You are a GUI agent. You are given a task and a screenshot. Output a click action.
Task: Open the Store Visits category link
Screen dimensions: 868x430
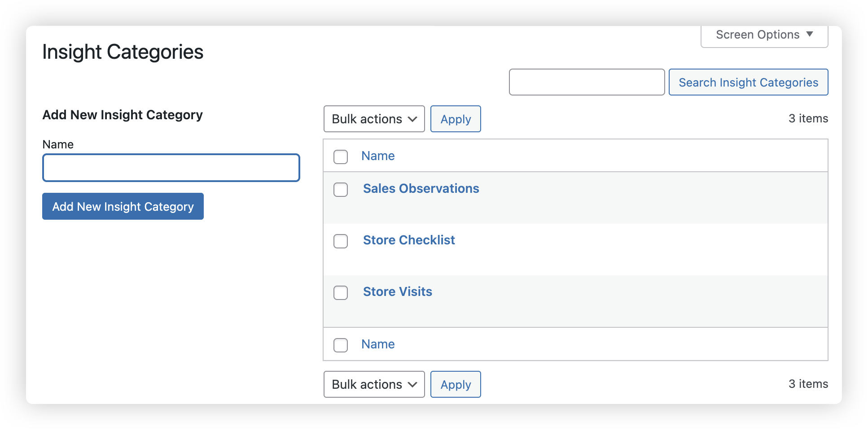tap(398, 292)
